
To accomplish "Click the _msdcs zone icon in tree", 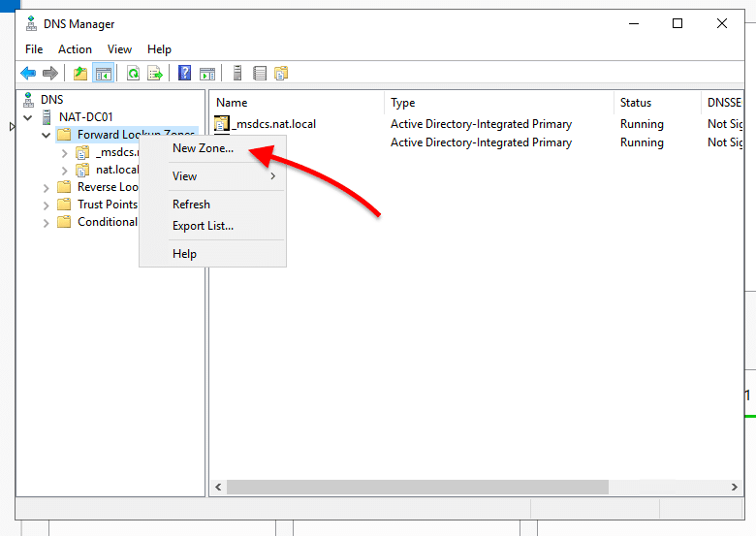I will tap(82, 152).
